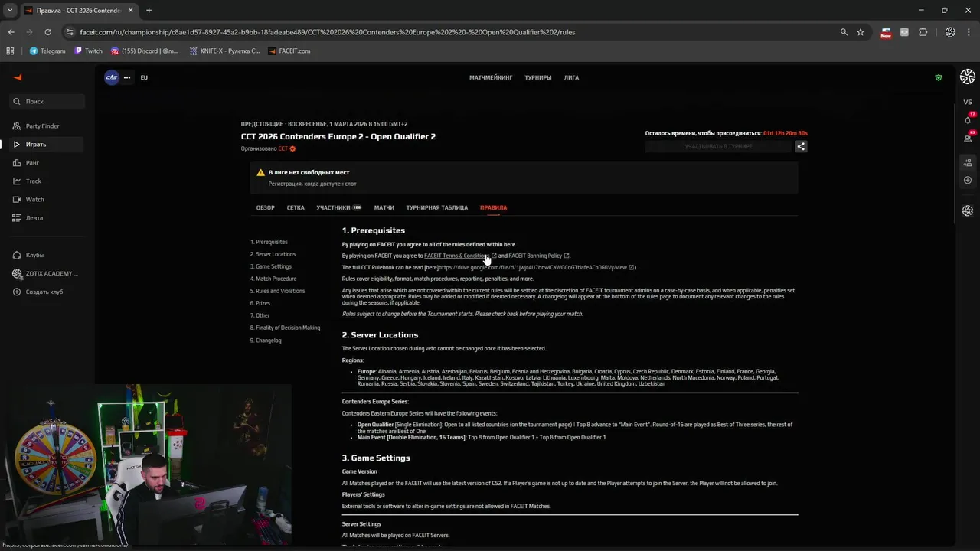Bookmark page with the star icon
This screenshot has width=980, height=551.
coord(861,32)
